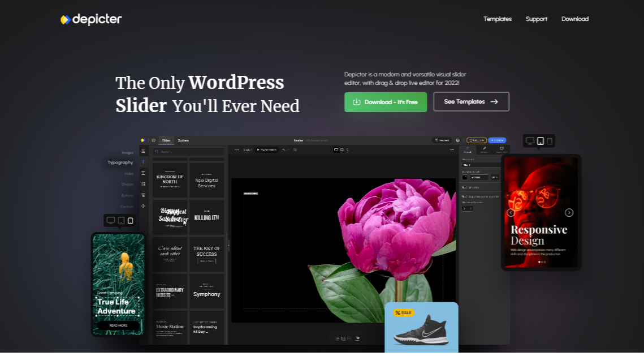The width and height of the screenshot is (644, 356).
Task: Click the Video label left of the sidebar
Action: [x=128, y=174]
